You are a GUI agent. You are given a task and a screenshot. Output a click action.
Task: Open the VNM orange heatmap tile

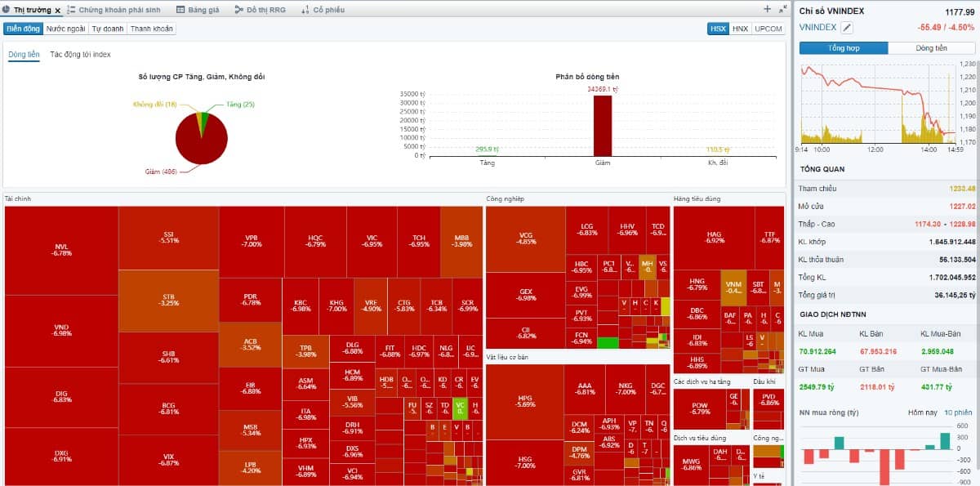tap(733, 288)
